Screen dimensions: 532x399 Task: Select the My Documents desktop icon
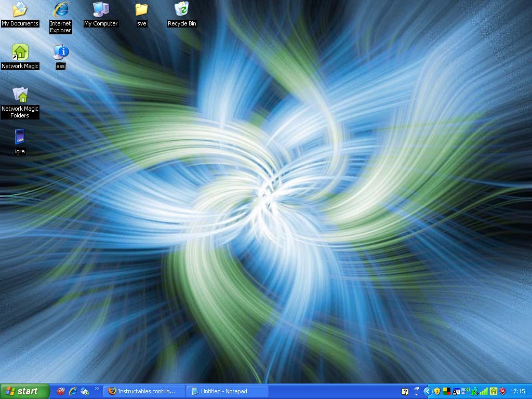(x=20, y=14)
